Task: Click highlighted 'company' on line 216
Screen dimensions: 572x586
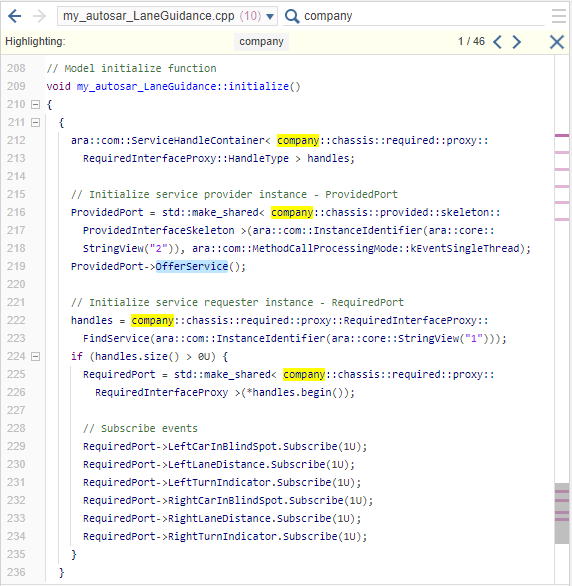Action: [x=292, y=212]
